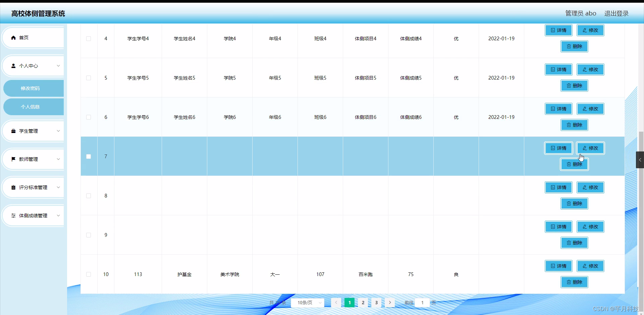Click the 详情 button on row 5
Viewport: 644px width, 315px height.
558,70
